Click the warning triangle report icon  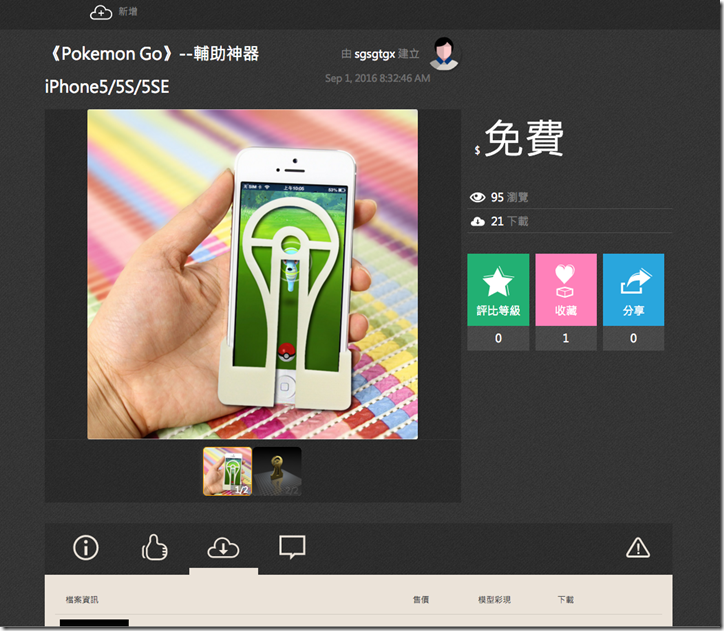point(638,548)
